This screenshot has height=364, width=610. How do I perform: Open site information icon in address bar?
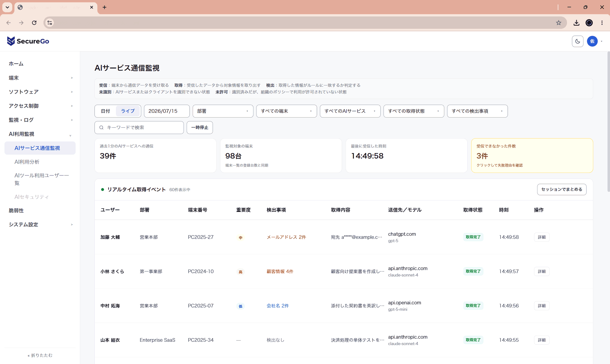click(50, 23)
